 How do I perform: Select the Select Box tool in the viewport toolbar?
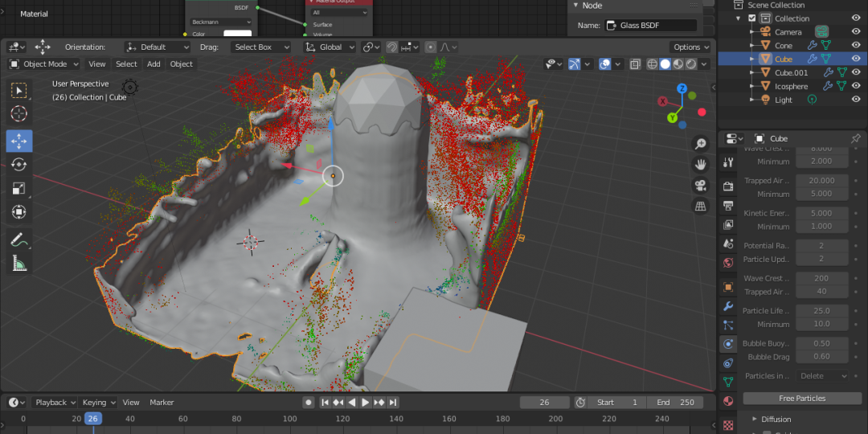tap(19, 91)
